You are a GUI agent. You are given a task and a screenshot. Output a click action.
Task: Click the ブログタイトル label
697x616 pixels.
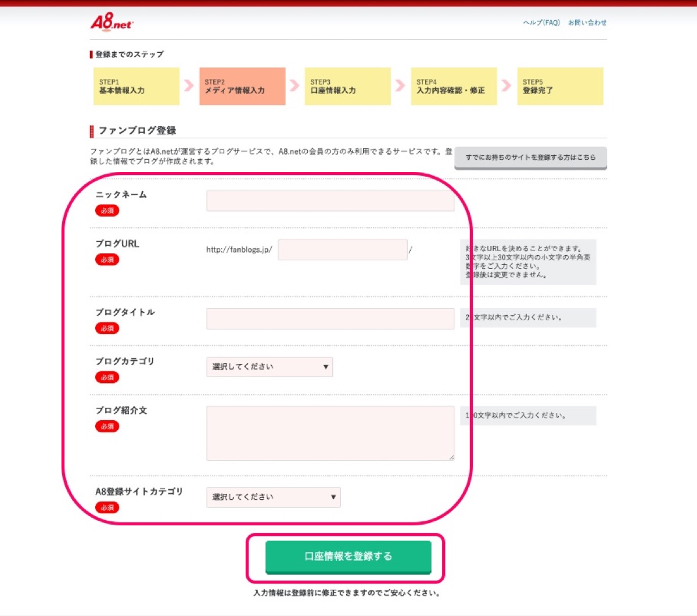125,312
